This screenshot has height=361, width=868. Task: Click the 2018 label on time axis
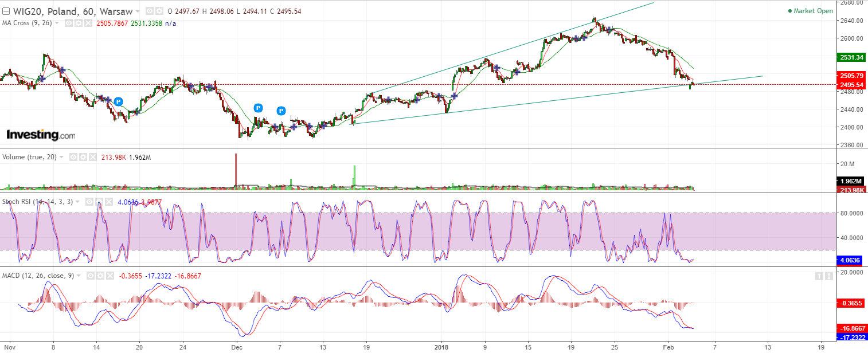441,347
